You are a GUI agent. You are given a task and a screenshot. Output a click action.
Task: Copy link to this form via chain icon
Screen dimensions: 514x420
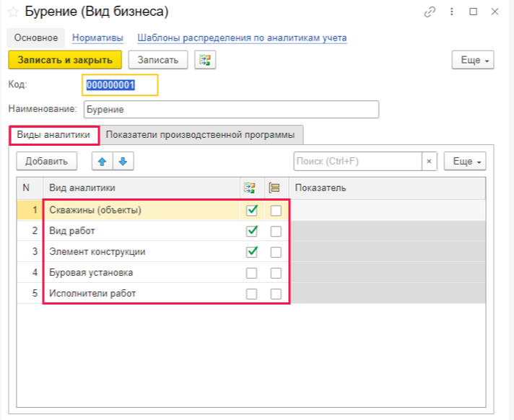point(430,12)
